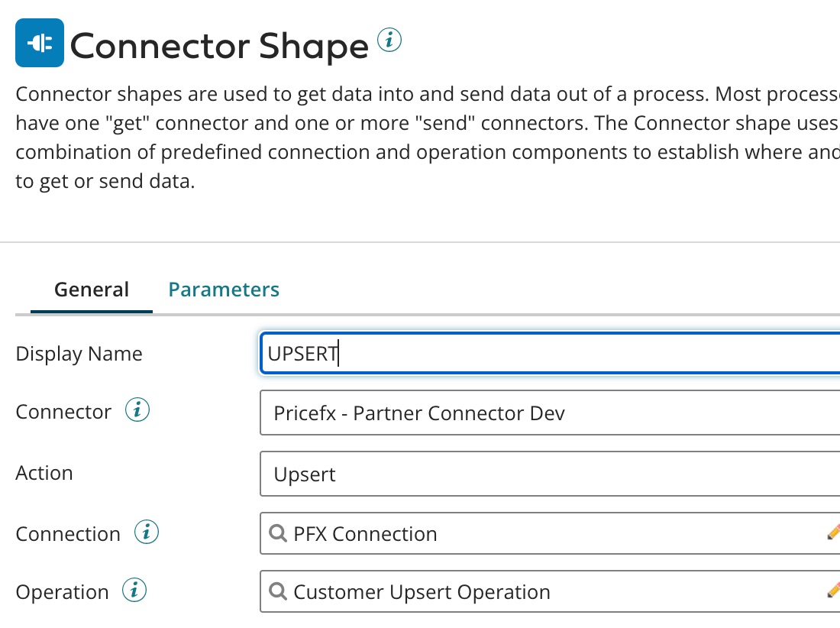Screen dimensions: 840x628
Task: Click the blue Connector Shape plug icon
Action: 40,43
